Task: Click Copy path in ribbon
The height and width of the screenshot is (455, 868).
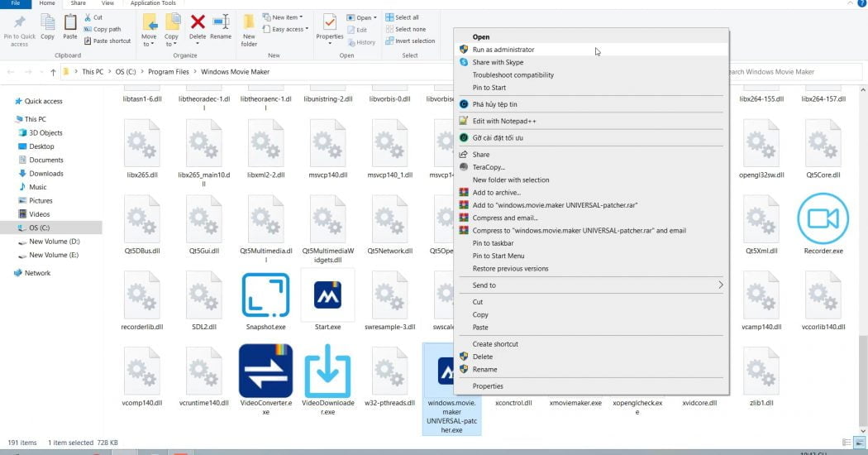Action: point(102,30)
